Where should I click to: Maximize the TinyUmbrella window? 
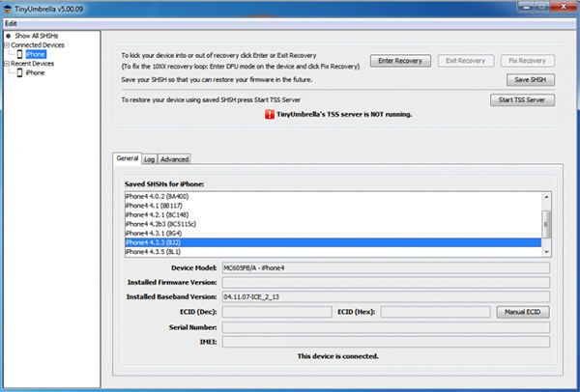coord(541,7)
